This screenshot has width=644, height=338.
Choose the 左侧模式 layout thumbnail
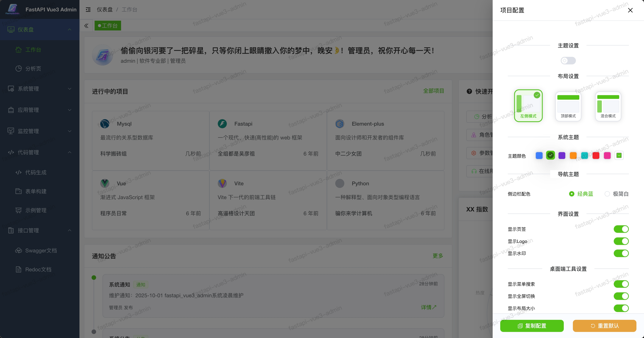pyautogui.click(x=528, y=106)
